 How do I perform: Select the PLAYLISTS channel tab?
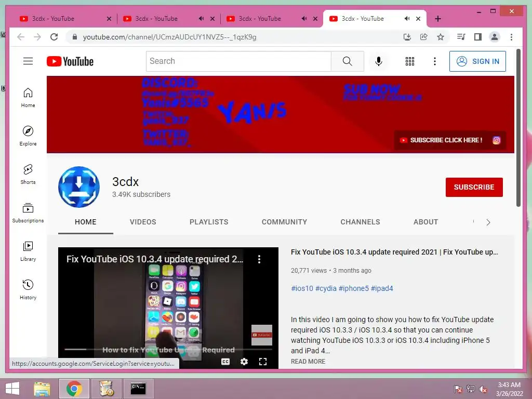click(x=209, y=222)
